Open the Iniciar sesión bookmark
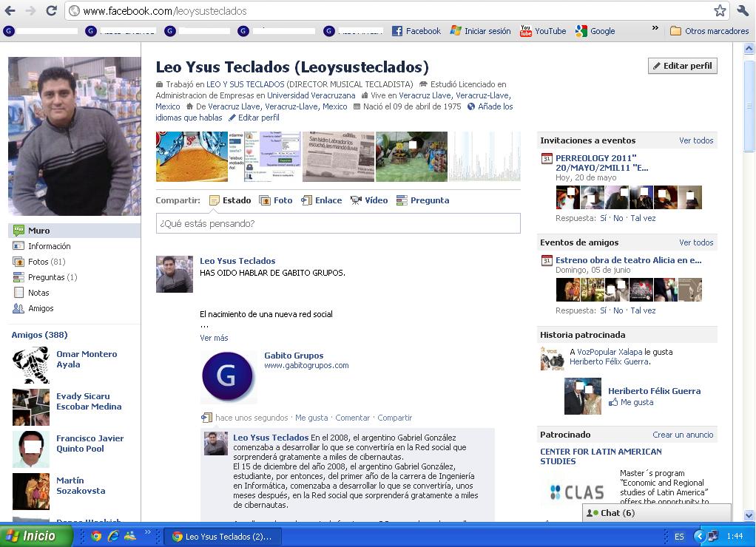Image resolution: width=756 pixels, height=547 pixels. click(480, 31)
